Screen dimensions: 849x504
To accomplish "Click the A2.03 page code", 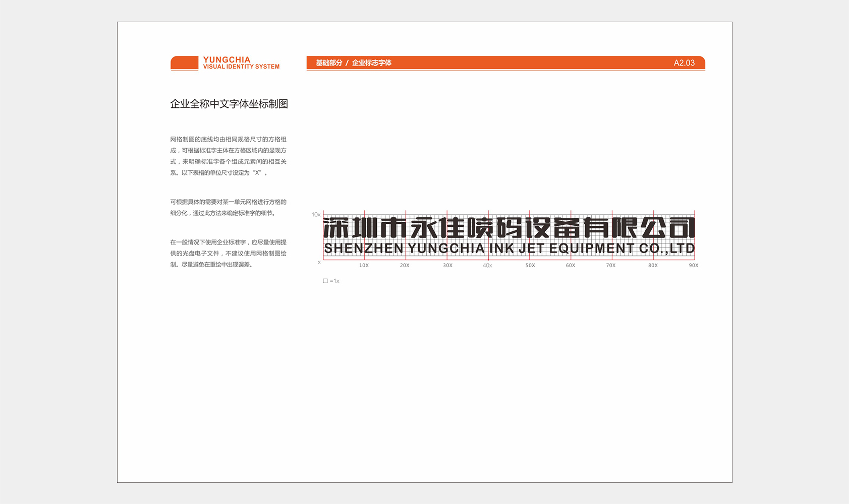I will pyautogui.click(x=684, y=63).
